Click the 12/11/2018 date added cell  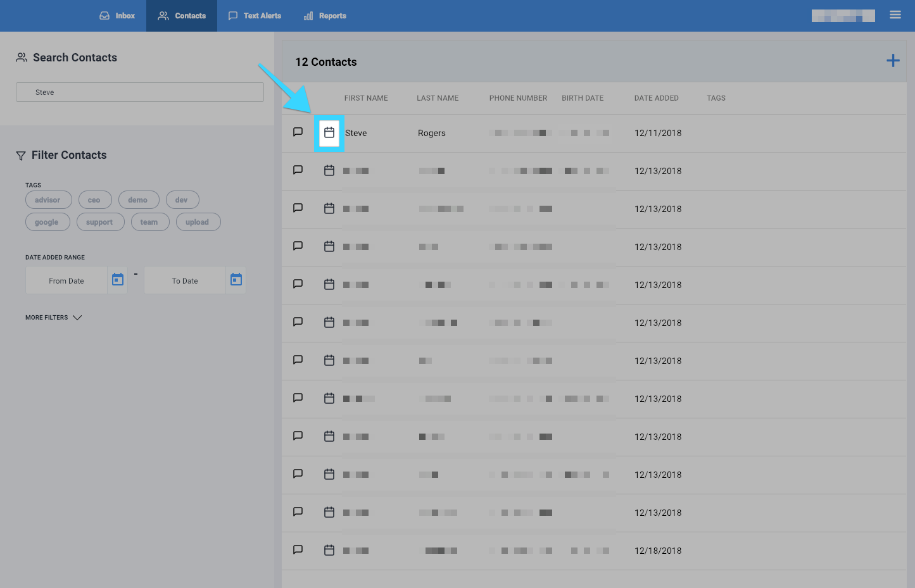658,133
